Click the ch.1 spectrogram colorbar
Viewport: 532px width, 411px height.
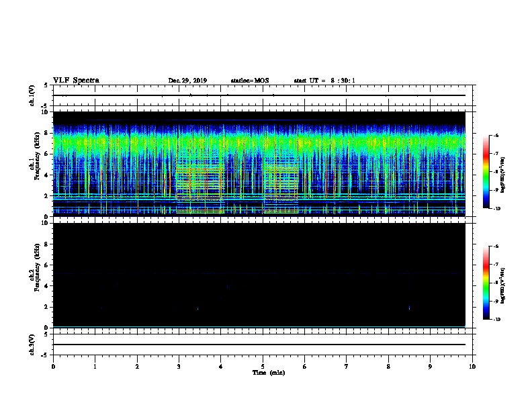(x=486, y=172)
